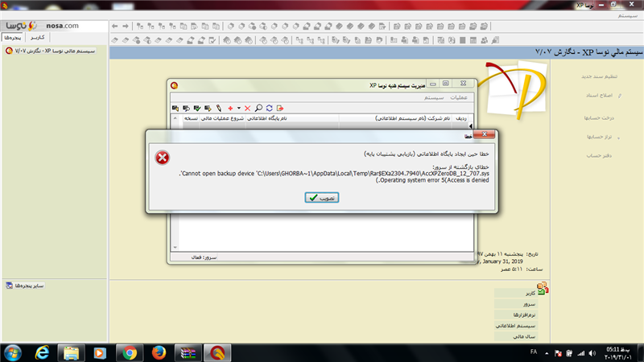Click the magnifier search icon
Image resolution: width=644 pixels, height=362 pixels.
click(258, 108)
